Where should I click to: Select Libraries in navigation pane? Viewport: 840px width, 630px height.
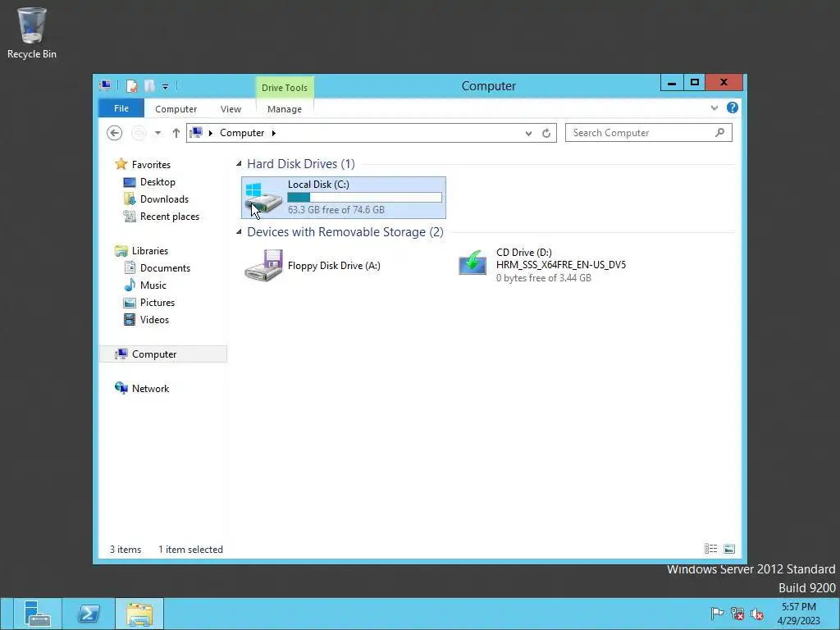pyautogui.click(x=150, y=251)
